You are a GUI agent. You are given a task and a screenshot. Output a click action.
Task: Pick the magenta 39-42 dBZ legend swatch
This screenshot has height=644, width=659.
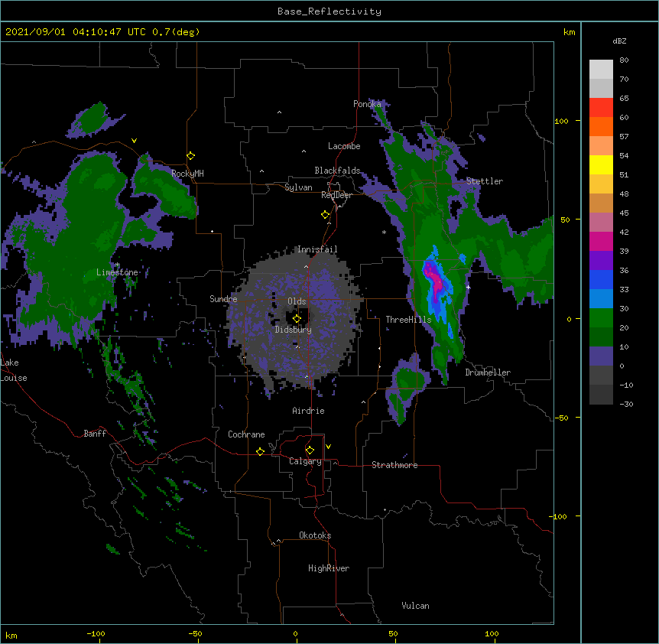(601, 241)
